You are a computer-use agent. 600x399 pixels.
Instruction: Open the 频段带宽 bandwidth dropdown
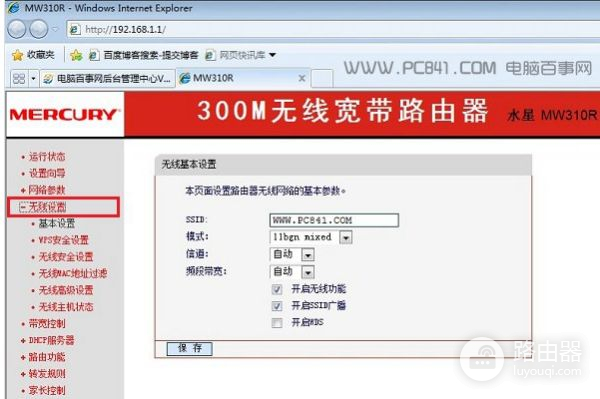[292, 272]
